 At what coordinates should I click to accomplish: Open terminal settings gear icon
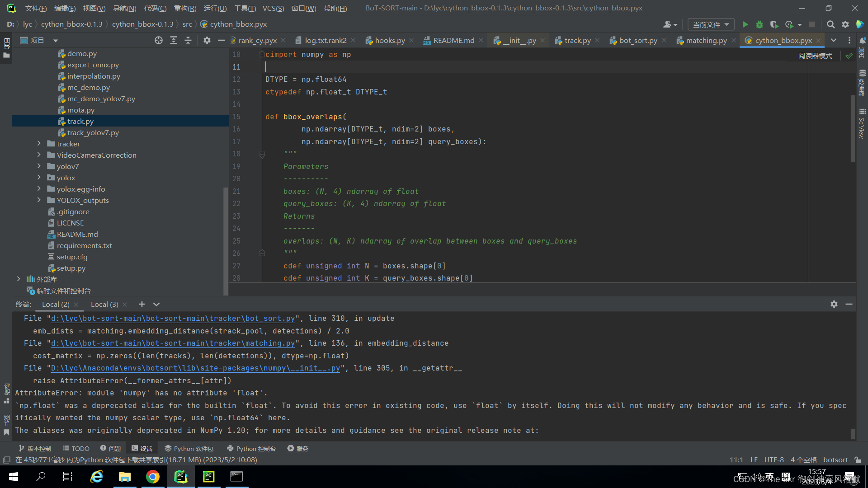pyautogui.click(x=834, y=304)
